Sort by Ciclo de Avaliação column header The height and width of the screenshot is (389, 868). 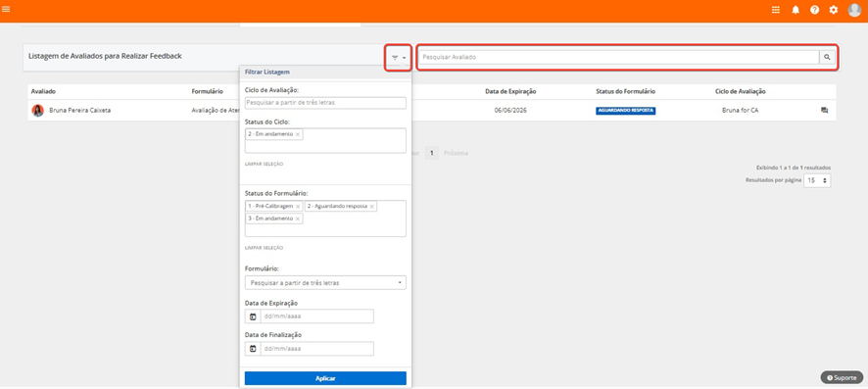point(740,91)
